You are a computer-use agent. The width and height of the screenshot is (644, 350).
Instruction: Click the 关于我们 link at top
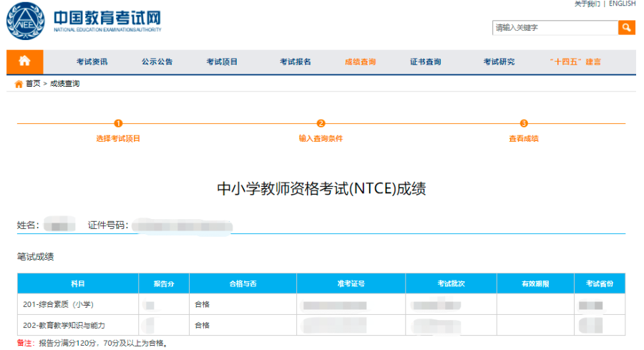coord(587,4)
